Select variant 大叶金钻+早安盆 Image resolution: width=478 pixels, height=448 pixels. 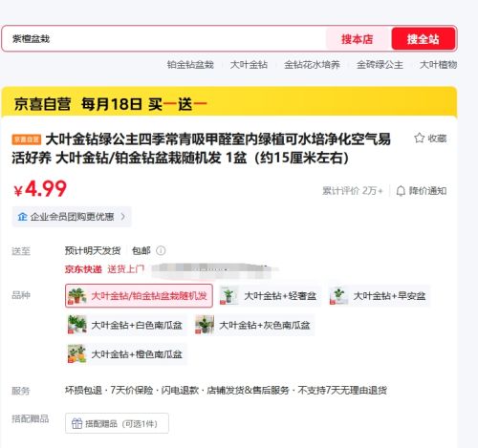click(380, 296)
